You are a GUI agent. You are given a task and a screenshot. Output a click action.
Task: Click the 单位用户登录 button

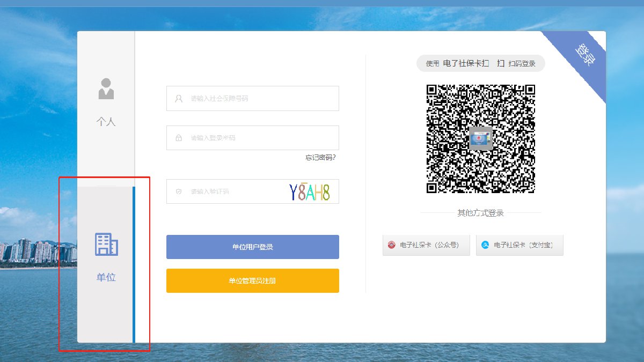pyautogui.click(x=253, y=247)
